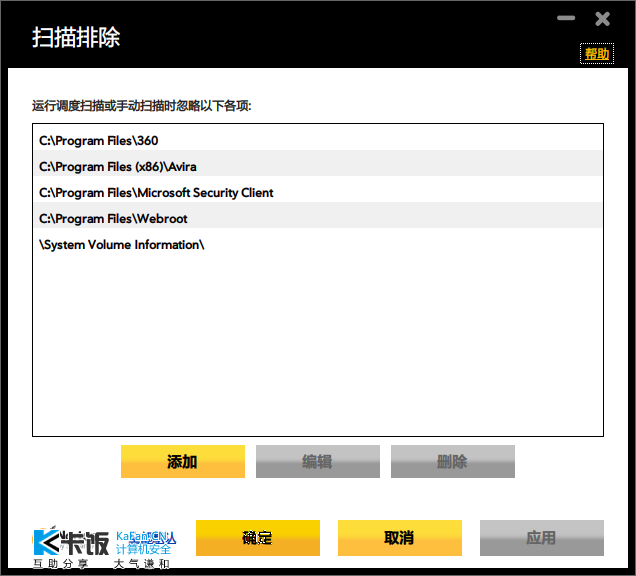Click empty space inside the exclusion list
This screenshot has width=636, height=576.
(x=318, y=345)
